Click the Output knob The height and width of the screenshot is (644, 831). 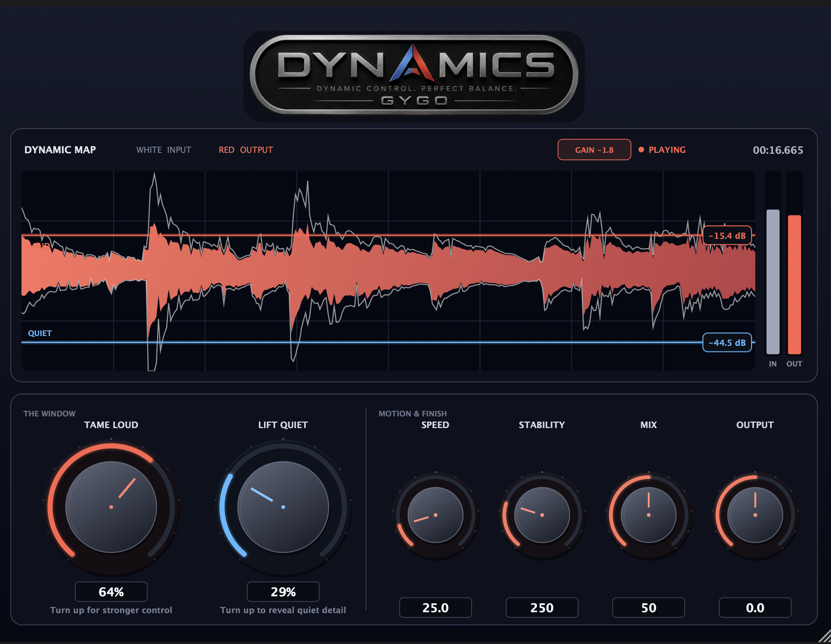(755, 515)
